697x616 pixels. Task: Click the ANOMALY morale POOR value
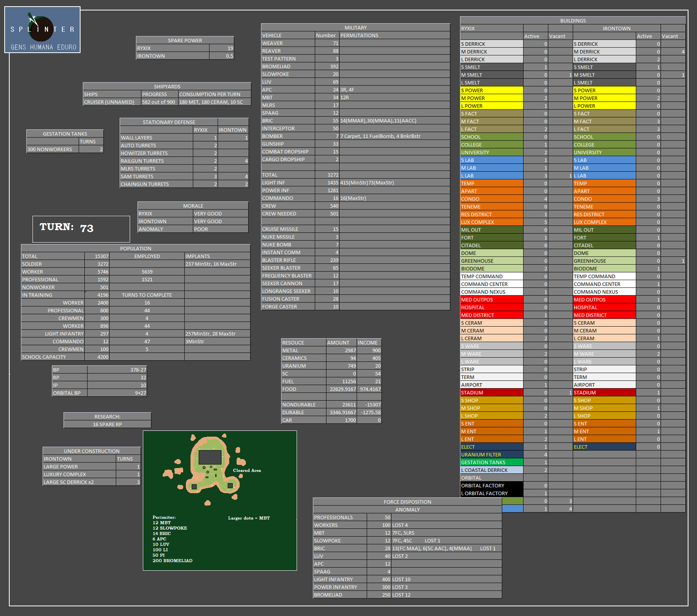click(x=220, y=229)
